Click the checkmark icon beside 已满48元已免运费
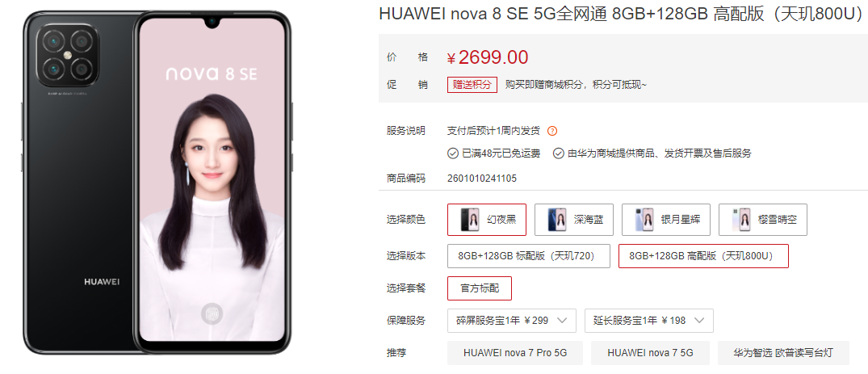This screenshot has width=868, height=374. (453, 153)
